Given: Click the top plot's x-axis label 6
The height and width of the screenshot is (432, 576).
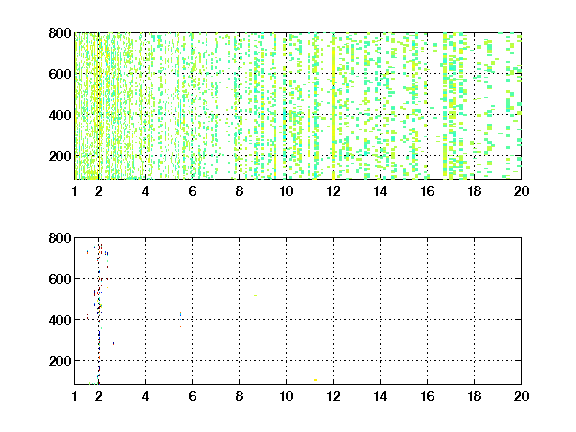Looking at the screenshot, I should [x=192, y=191].
